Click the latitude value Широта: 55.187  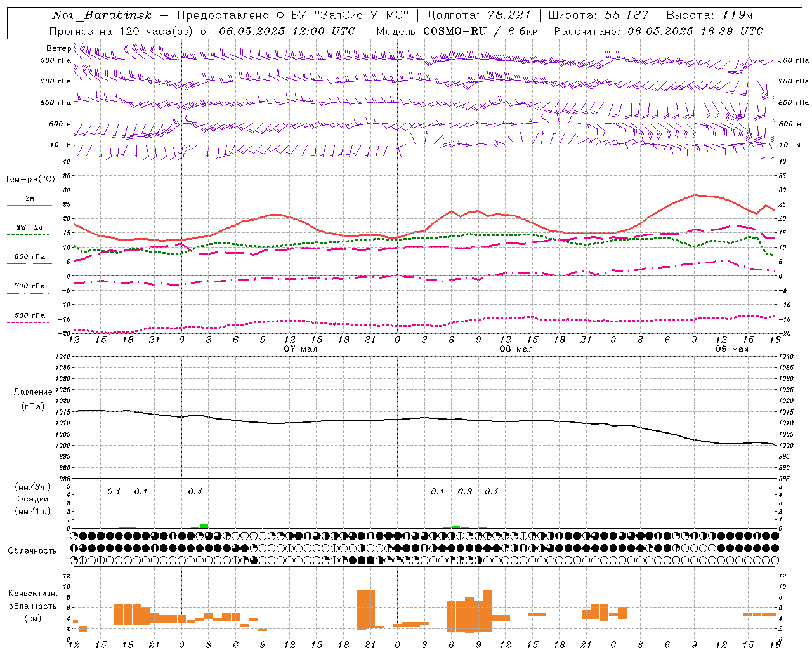[599, 15]
